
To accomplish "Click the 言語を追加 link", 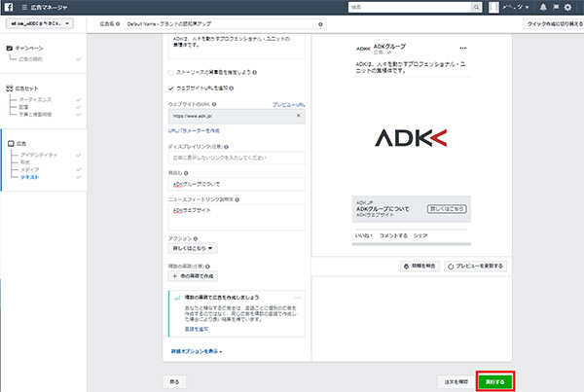I will click(x=197, y=329).
